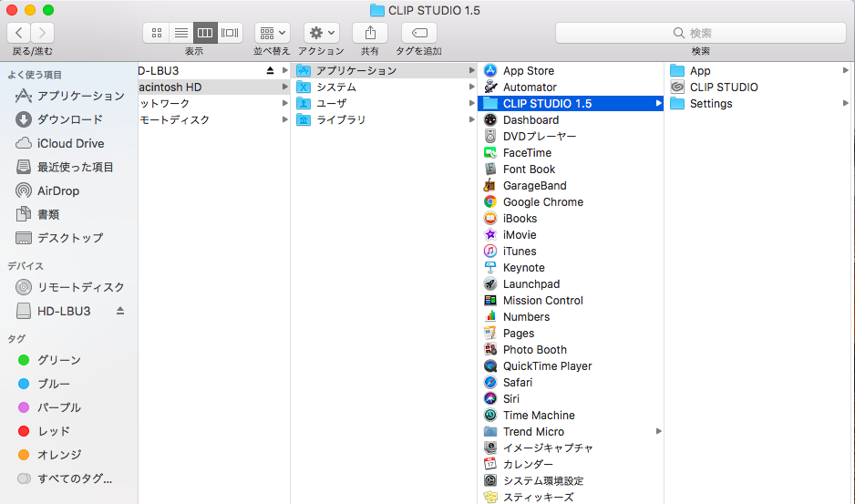
Task: Open ダウンロード in the sidebar
Action: click(x=70, y=119)
